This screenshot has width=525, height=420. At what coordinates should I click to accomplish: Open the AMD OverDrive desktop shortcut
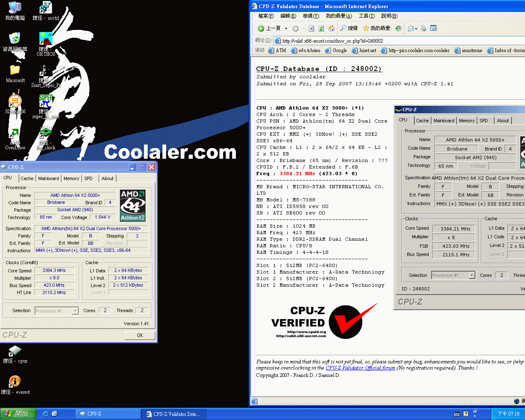[x=15, y=138]
